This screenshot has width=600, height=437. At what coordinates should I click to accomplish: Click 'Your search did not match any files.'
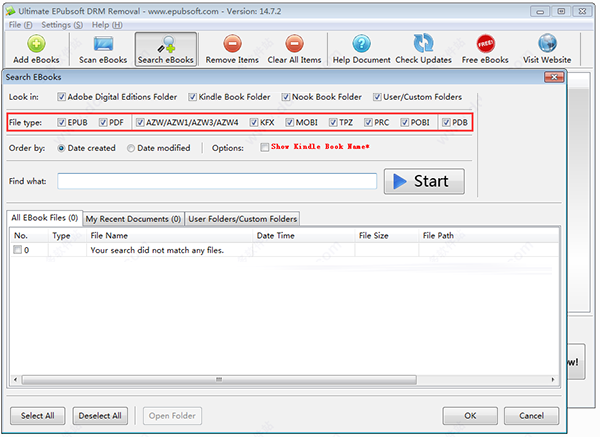click(x=157, y=250)
